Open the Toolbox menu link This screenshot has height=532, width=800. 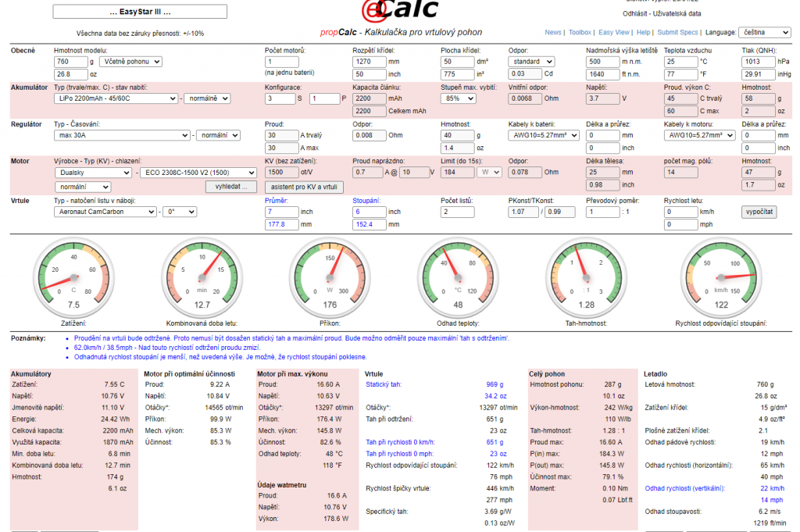(580, 33)
